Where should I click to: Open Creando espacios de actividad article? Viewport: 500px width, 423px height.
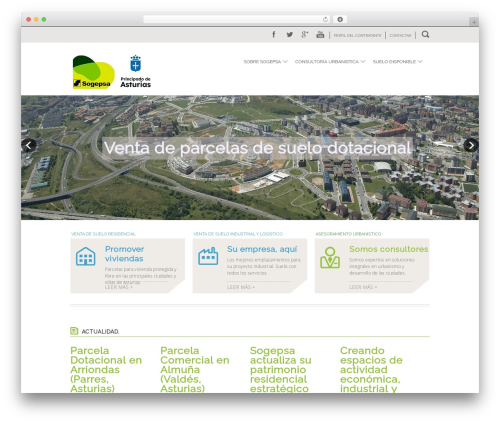click(x=371, y=369)
